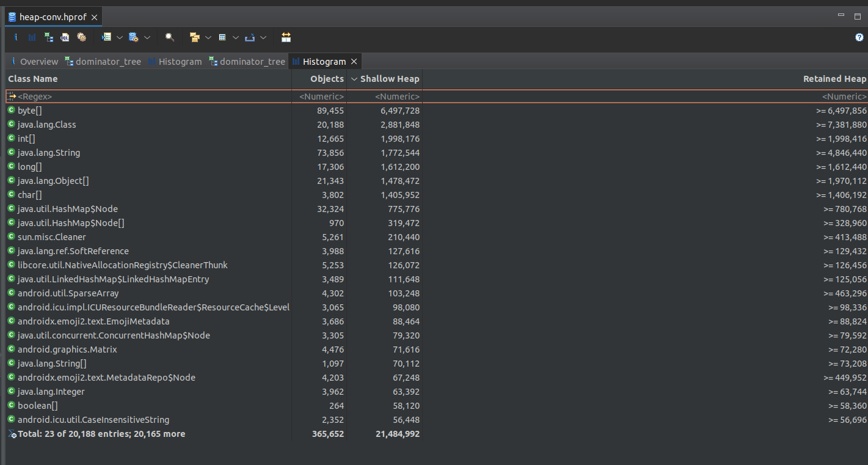Open Query Browser dropdown arrow
The height and width of the screenshot is (465, 868).
[x=147, y=37]
